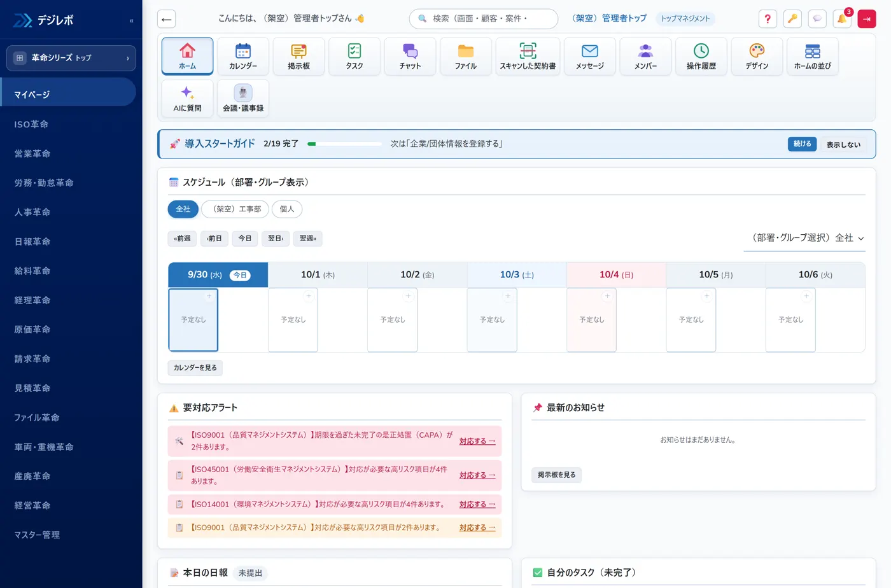Open the Messages (メッセージ) icon
The height and width of the screenshot is (588, 891).
click(x=590, y=56)
